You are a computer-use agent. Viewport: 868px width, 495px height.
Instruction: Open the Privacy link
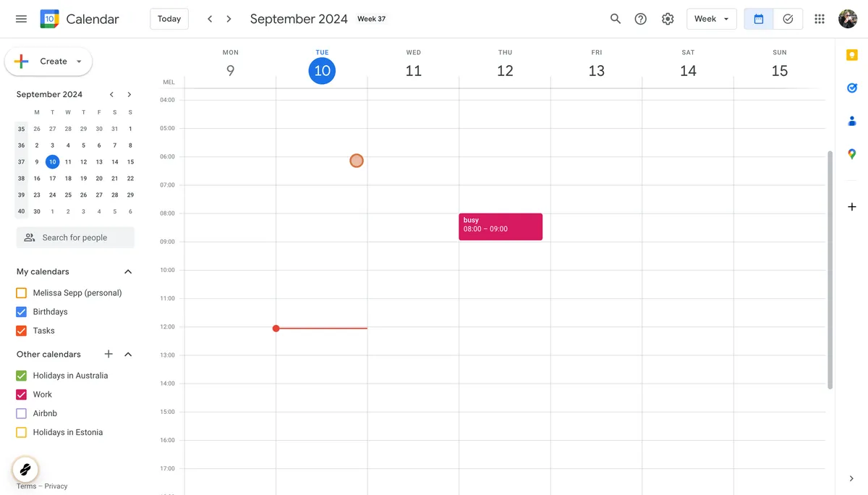pos(56,486)
